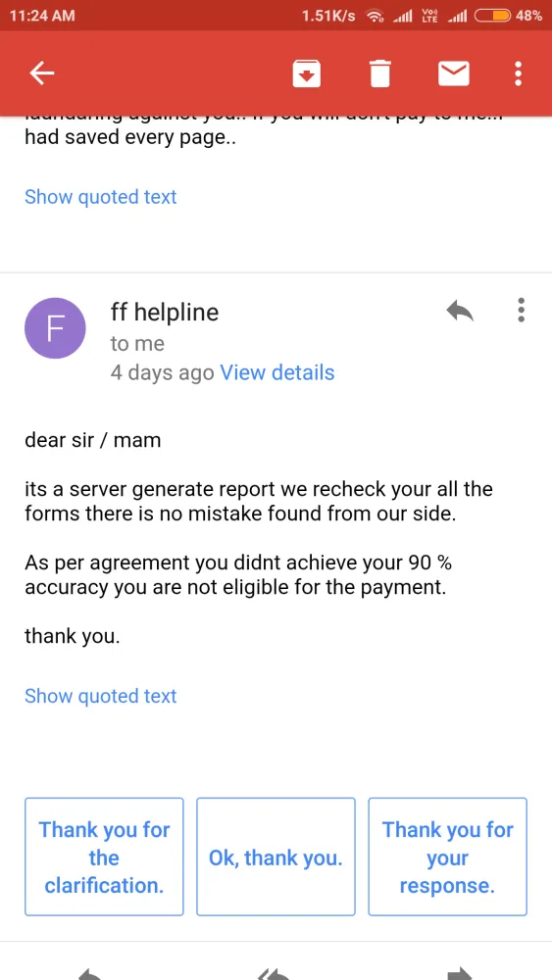Tap the 'to me' recipient line
552x980 pixels.
point(137,343)
